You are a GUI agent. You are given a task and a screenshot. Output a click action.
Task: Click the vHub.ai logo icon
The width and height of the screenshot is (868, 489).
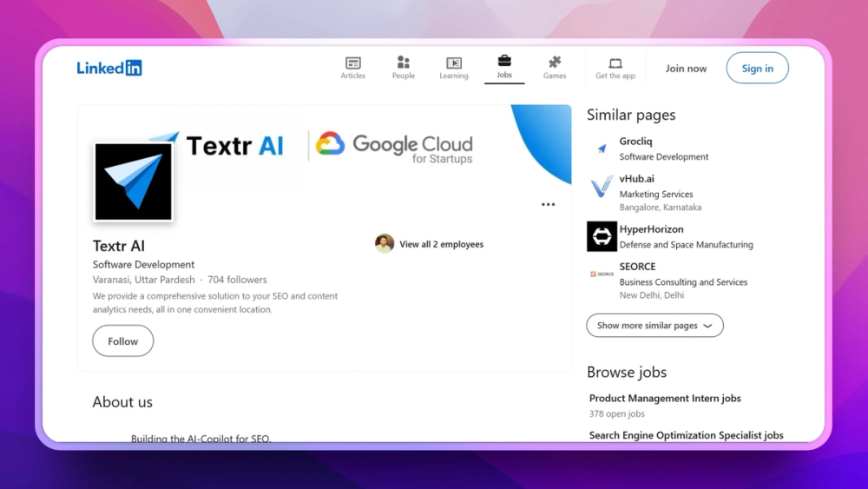click(x=602, y=188)
